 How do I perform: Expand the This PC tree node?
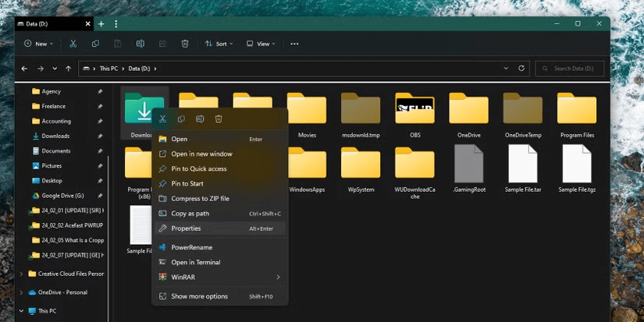(x=21, y=311)
